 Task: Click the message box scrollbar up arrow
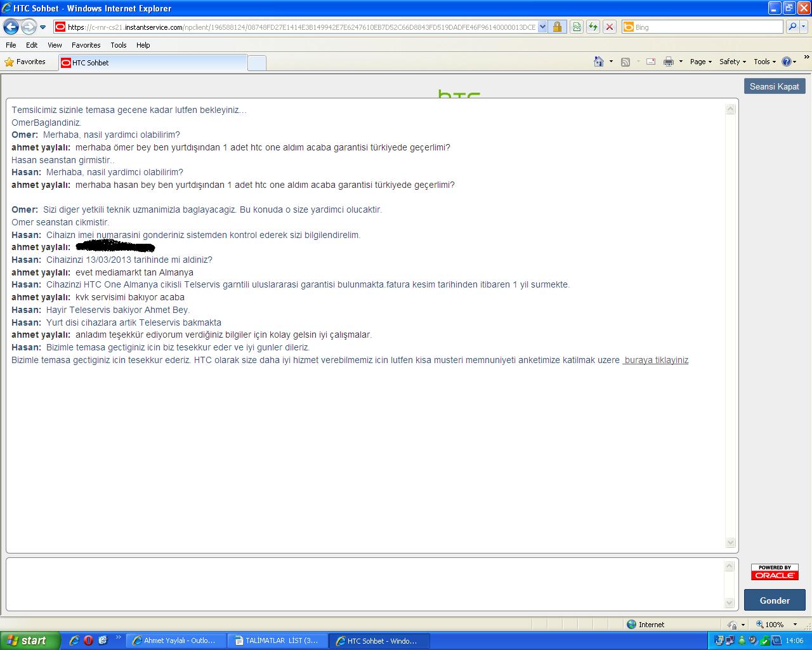click(x=730, y=566)
